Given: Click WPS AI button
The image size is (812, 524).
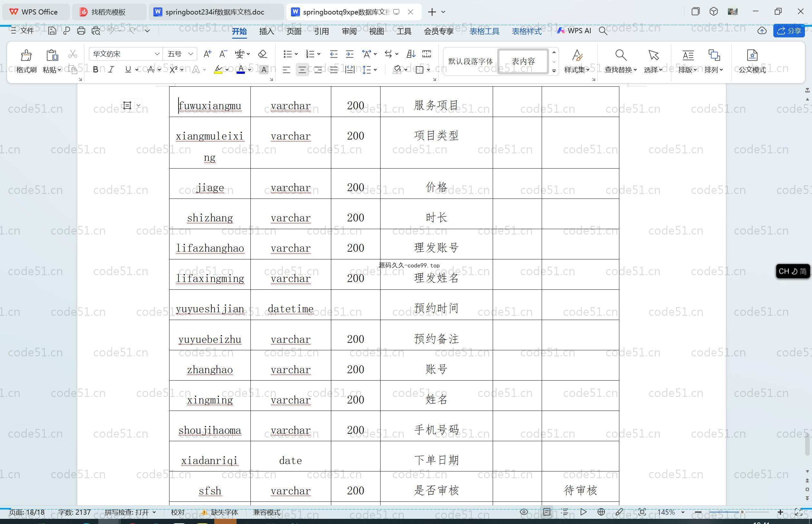Looking at the screenshot, I should click(x=574, y=31).
